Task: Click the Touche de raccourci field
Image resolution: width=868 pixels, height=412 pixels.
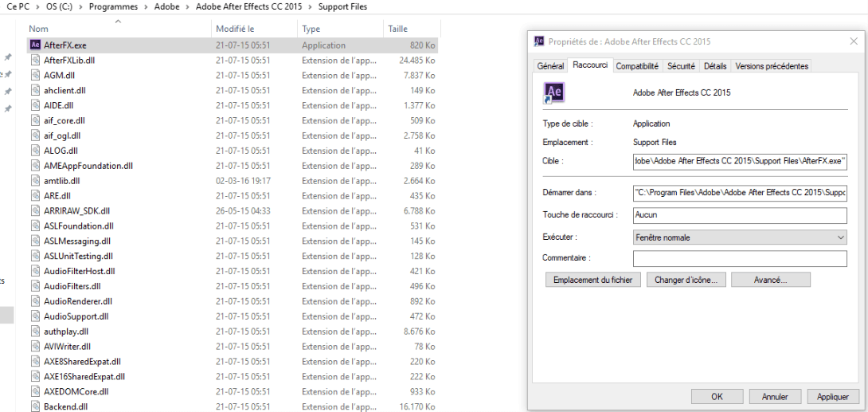Action: coord(740,215)
